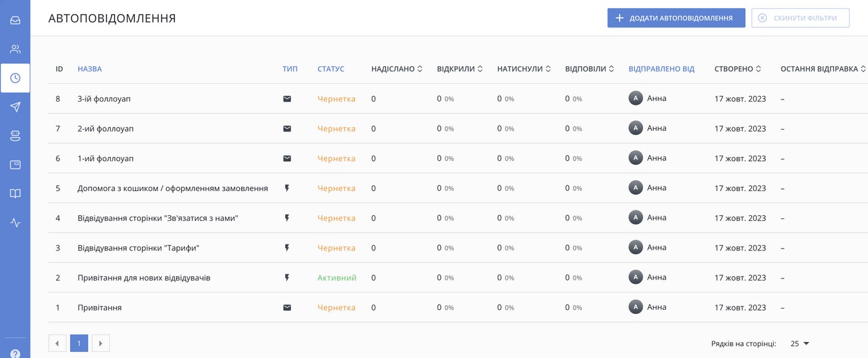This screenshot has height=358, width=868.
Task: Open the Привітання message with ID 1
Action: point(99,308)
